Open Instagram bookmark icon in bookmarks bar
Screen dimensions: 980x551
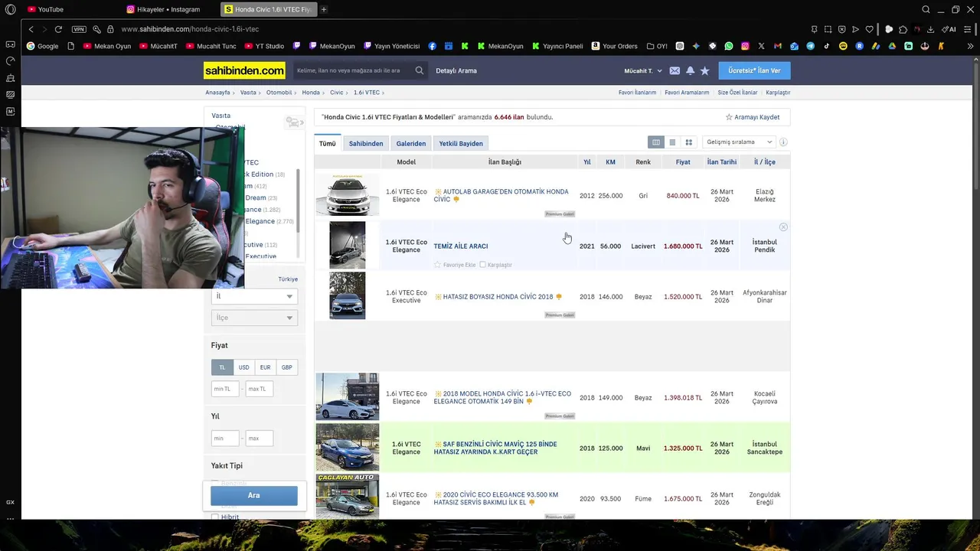(x=745, y=46)
